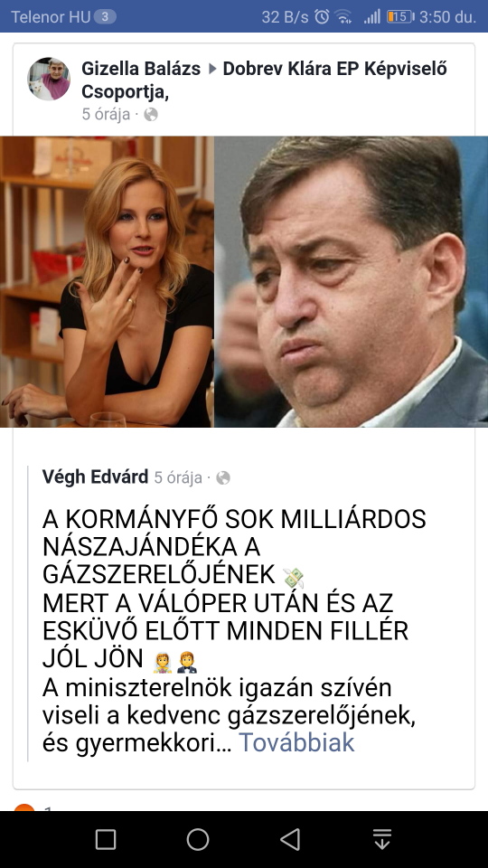The image size is (488, 868).
Task: Tap the battery indicator in status bar
Action: pos(400,16)
